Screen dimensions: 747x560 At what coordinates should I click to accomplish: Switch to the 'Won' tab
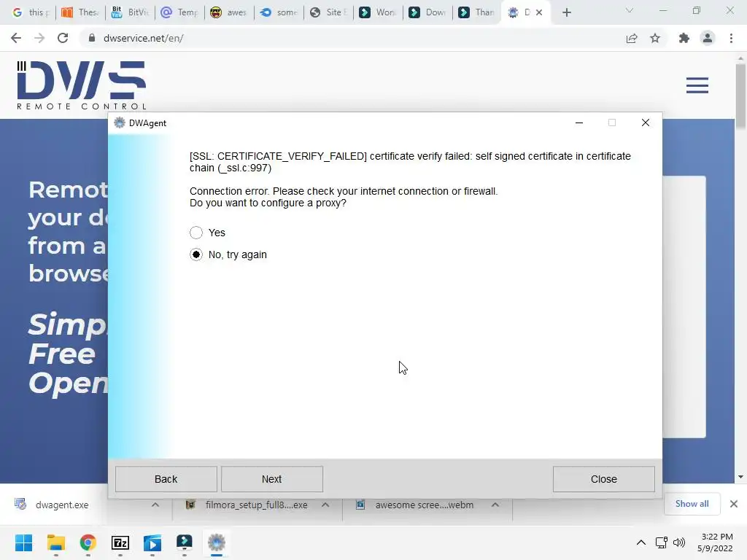click(x=377, y=12)
